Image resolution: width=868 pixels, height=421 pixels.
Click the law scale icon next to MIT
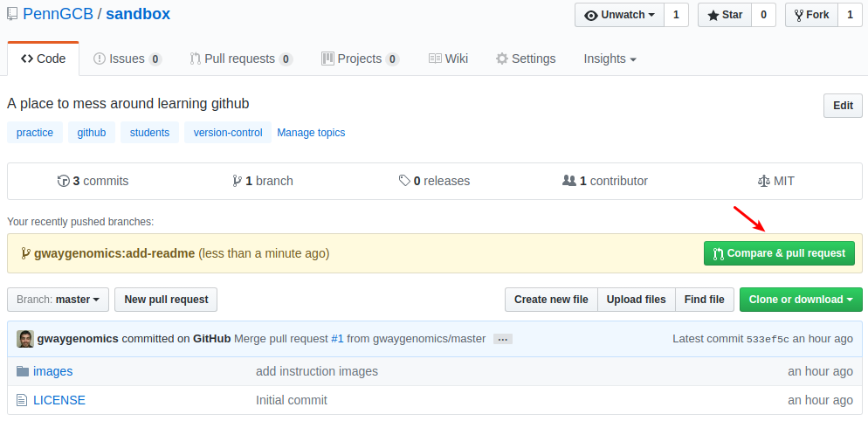point(764,181)
